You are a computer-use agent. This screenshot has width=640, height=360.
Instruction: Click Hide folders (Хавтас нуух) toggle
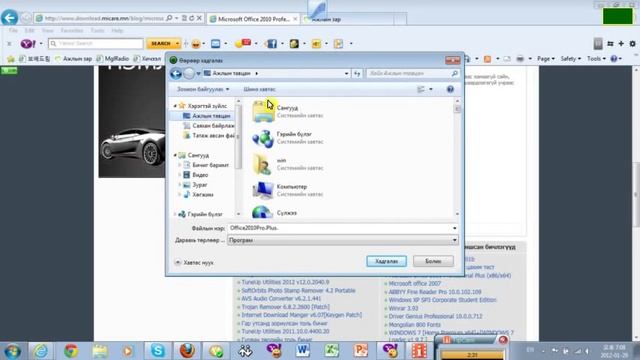(194, 262)
